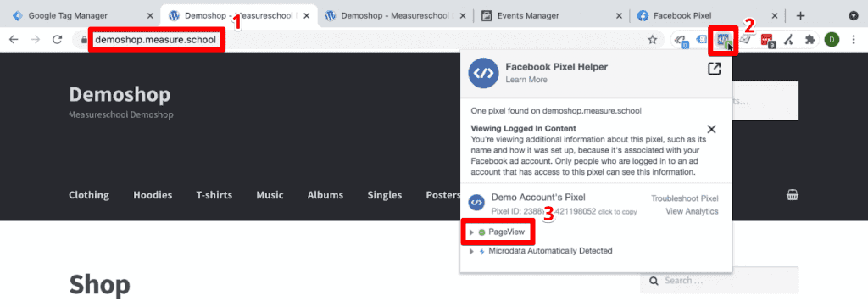
Task: Open the Chrome three-dot menu
Action: pyautogui.click(x=854, y=40)
